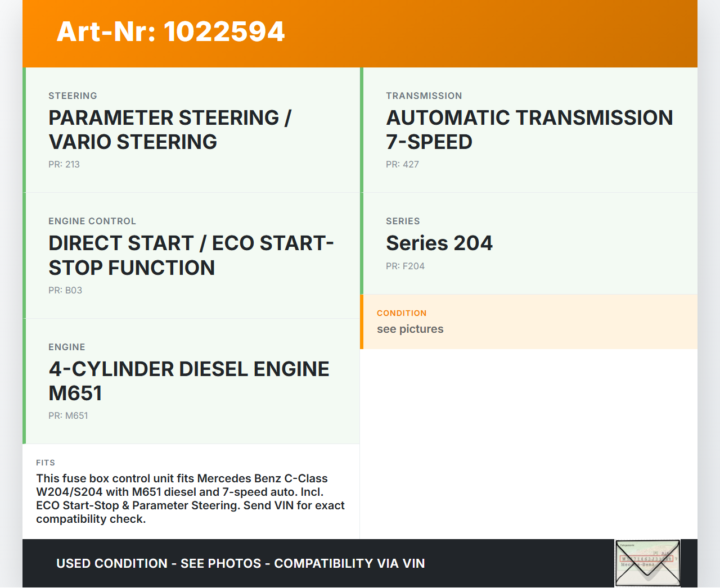Viewport: 720px width, 588px height.
Task: Click the fuse box fitment description paragraph
Action: tap(190, 499)
